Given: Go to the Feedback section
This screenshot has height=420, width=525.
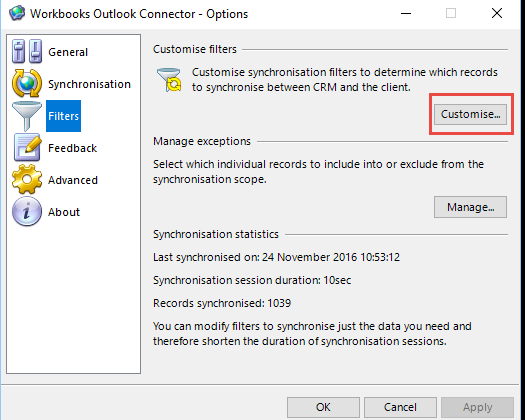Looking at the screenshot, I should (72, 148).
